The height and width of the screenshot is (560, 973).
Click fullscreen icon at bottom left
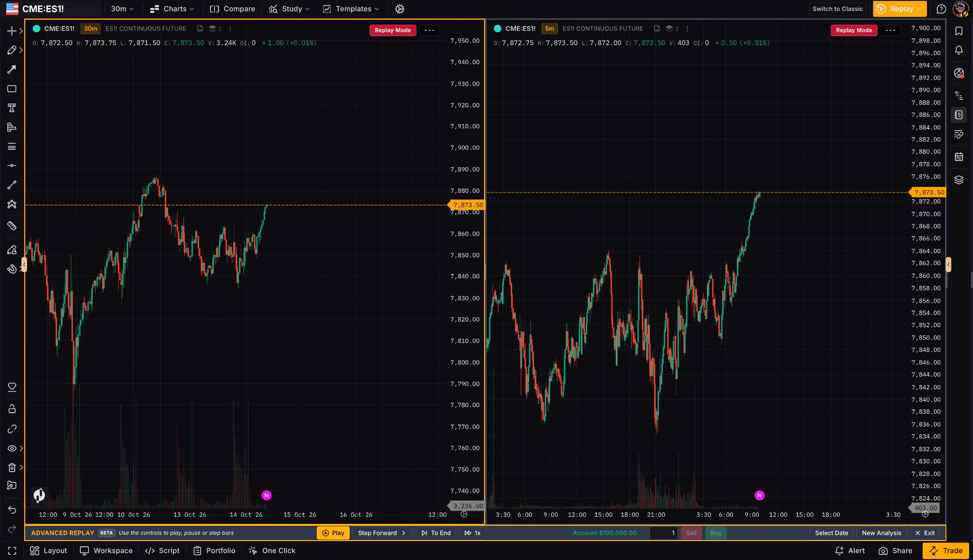12,551
